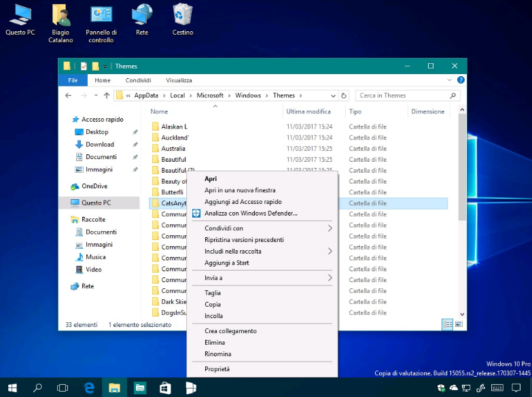
Task: Choose Proprietà in the context menu
Action: (217, 369)
